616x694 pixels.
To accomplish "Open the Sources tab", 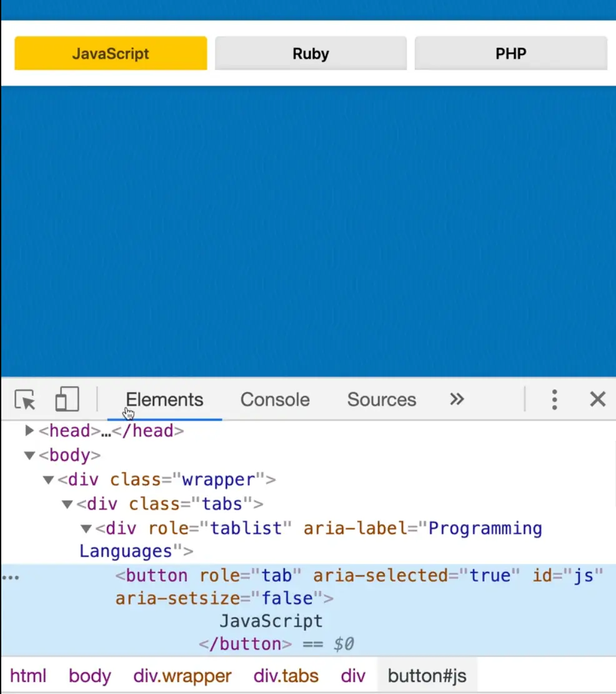I will (381, 400).
